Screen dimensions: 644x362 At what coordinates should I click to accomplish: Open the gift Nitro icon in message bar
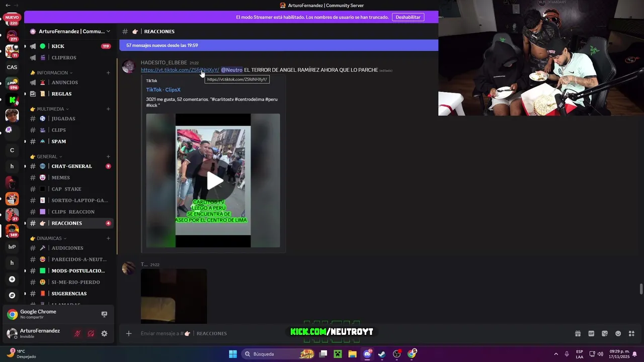[578, 333]
